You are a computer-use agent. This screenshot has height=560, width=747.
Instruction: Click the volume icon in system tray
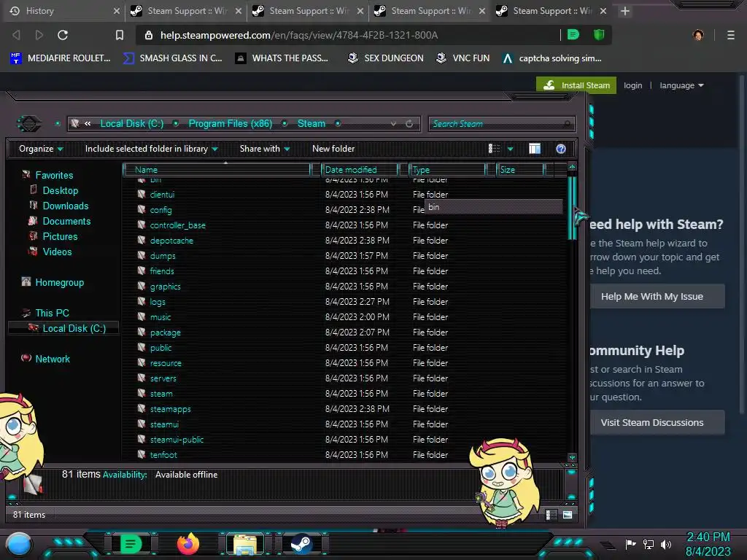pos(666,544)
